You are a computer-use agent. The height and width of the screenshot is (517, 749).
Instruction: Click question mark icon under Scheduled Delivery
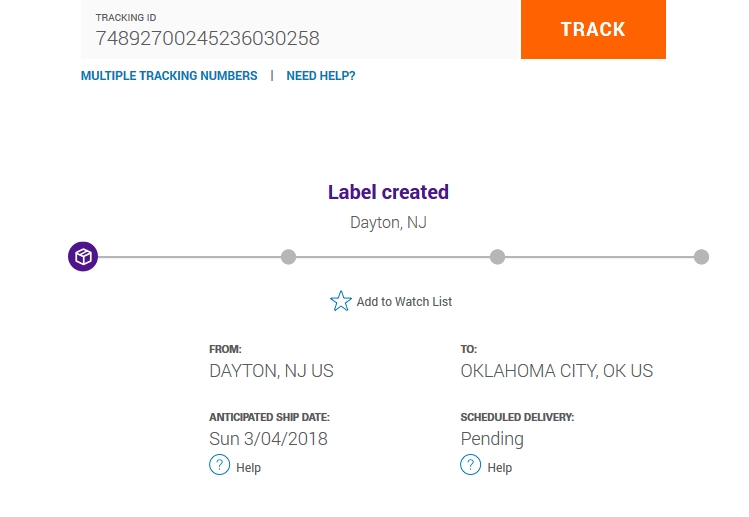(471, 465)
